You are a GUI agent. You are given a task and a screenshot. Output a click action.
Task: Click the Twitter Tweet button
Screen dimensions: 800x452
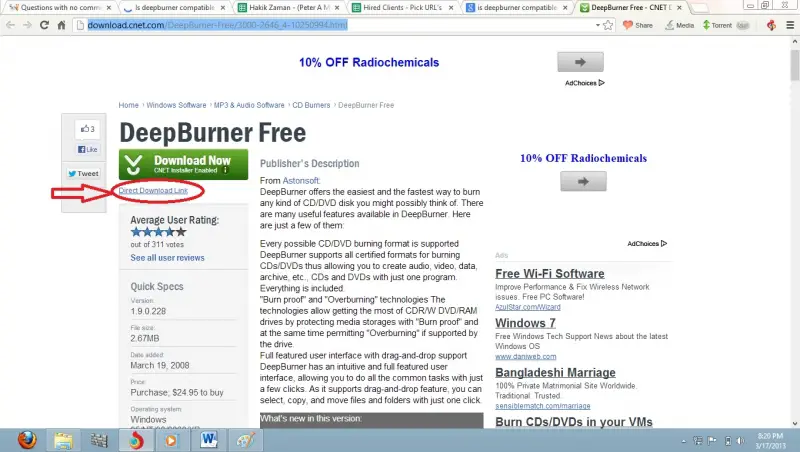click(x=83, y=173)
